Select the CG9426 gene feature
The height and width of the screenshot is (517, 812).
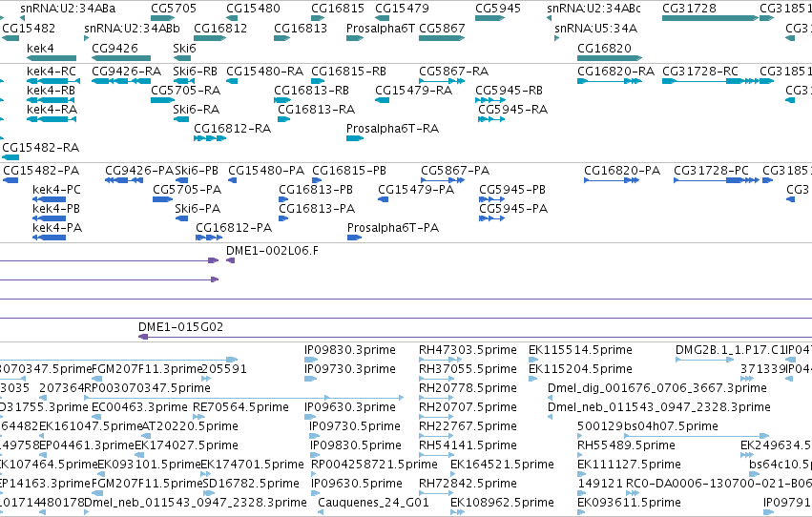[121, 58]
